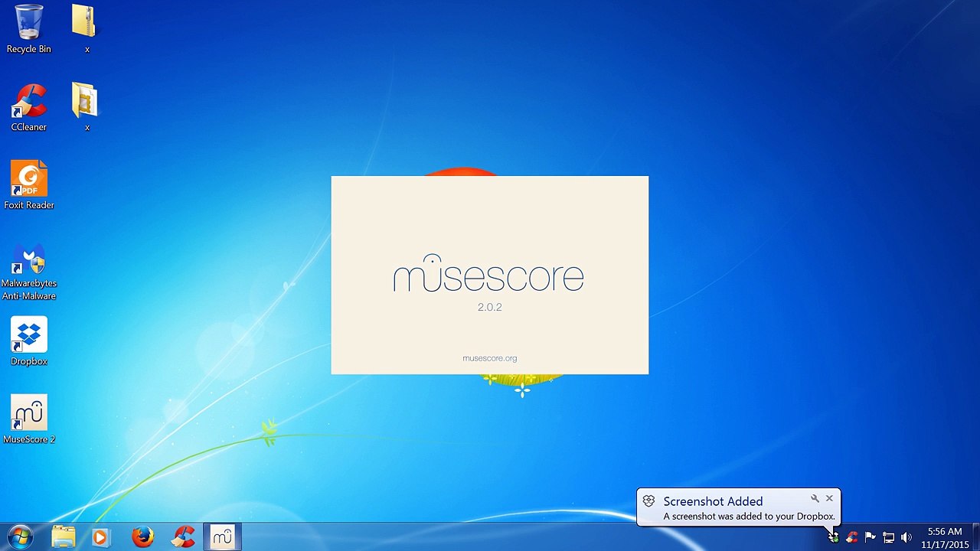
Task: Dismiss the Screenshot Added notification
Action: 829,499
